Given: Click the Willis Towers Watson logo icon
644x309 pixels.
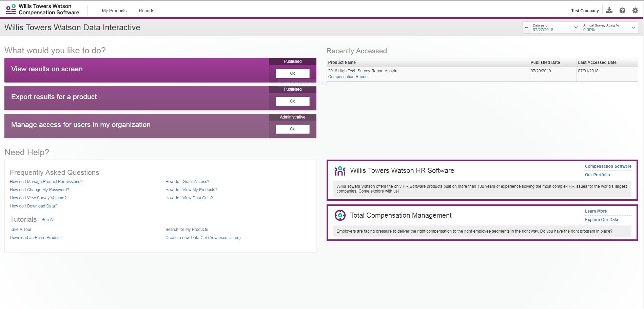Looking at the screenshot, I should pos(11,10).
